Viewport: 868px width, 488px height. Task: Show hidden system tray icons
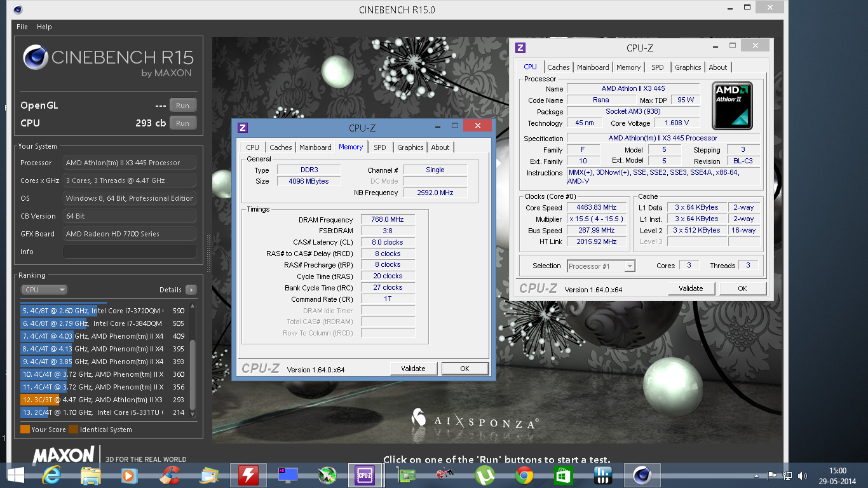click(756, 475)
